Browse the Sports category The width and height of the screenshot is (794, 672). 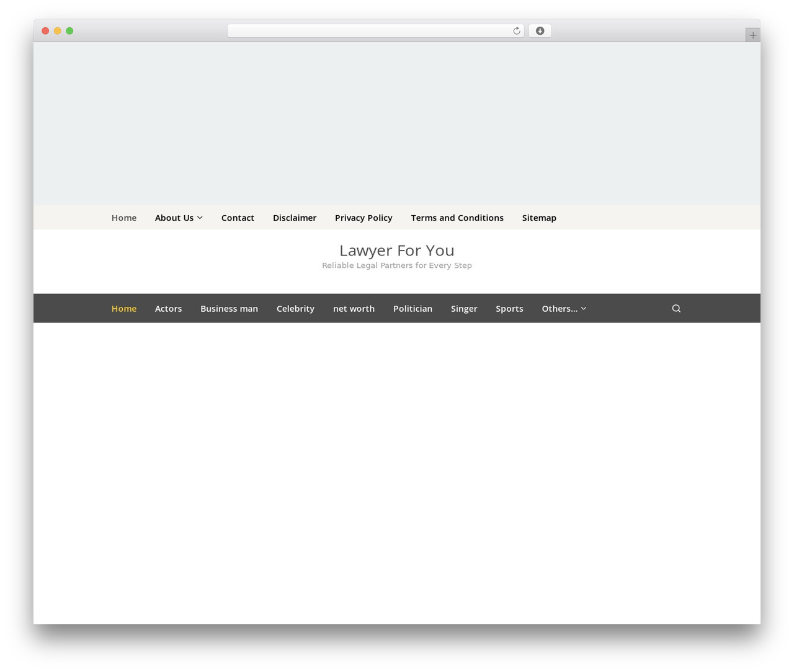509,309
